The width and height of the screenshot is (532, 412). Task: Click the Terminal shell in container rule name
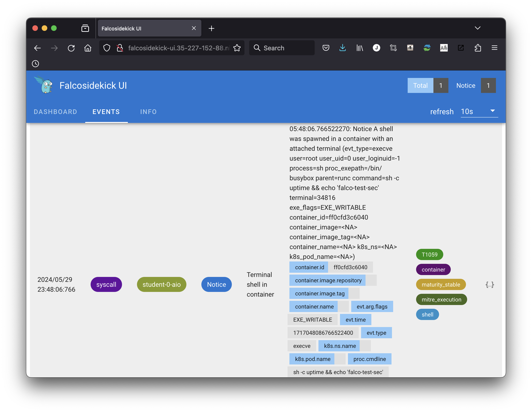point(260,284)
